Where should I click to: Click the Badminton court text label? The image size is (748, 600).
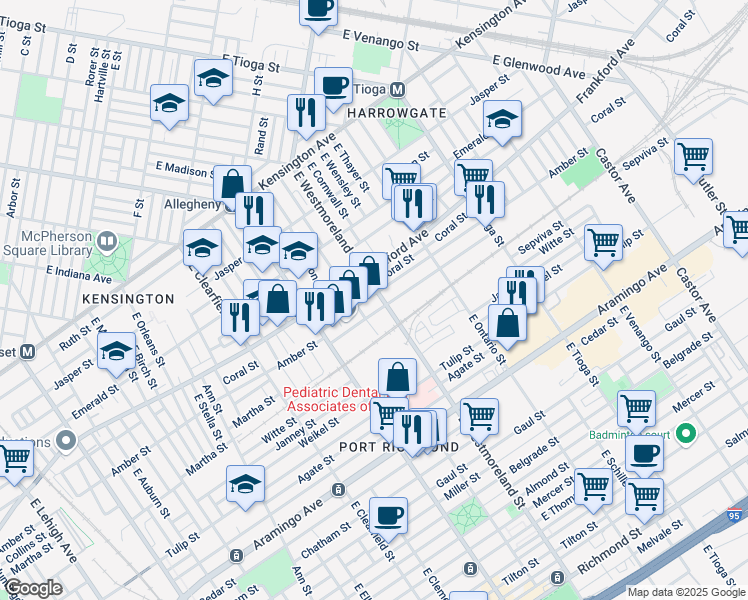[629, 435]
